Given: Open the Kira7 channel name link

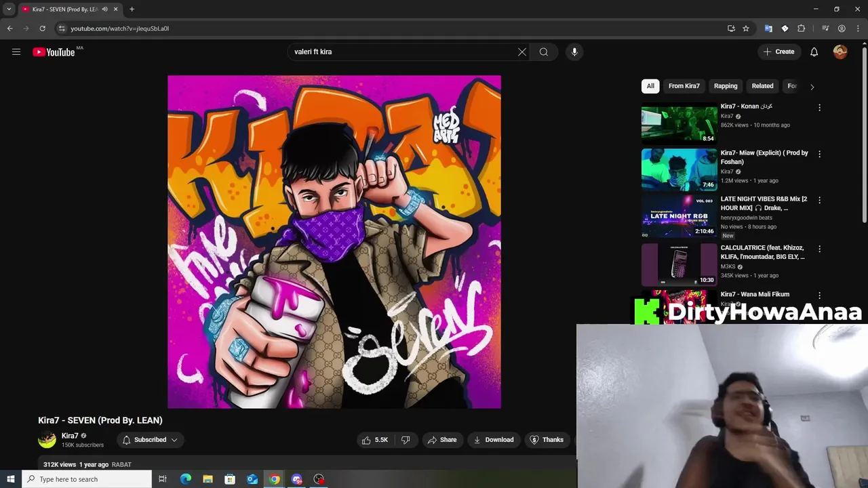Looking at the screenshot, I should [70, 436].
